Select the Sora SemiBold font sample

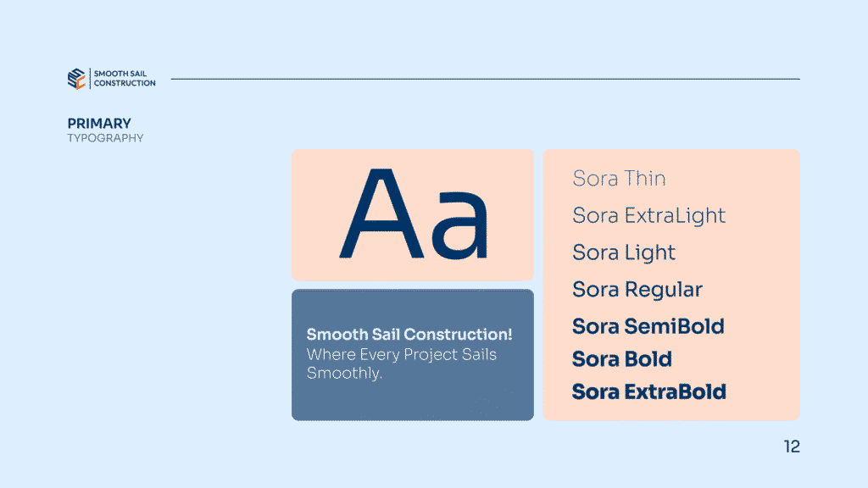[x=648, y=326]
